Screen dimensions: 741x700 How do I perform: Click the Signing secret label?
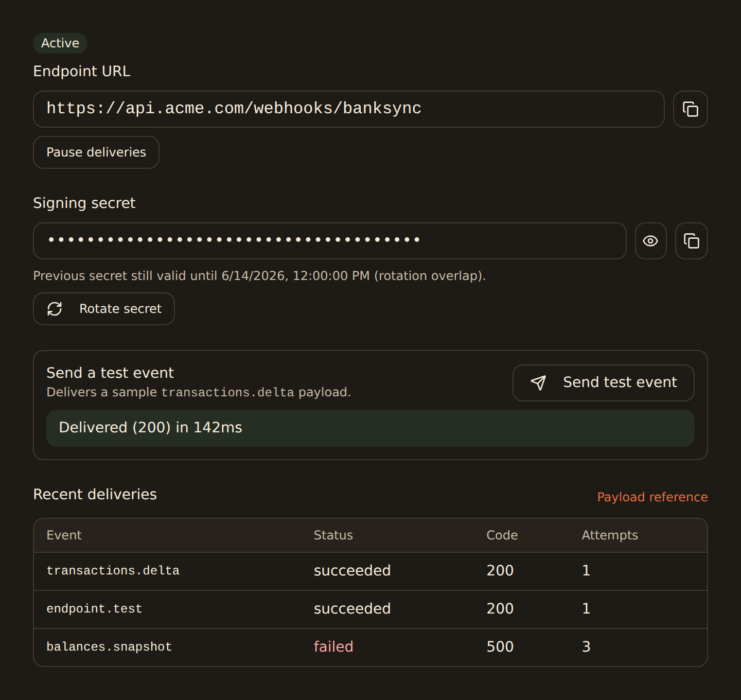(84, 203)
